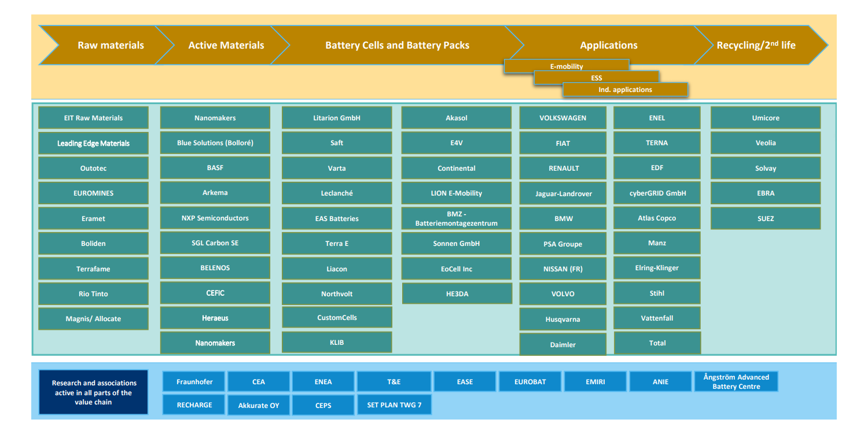Select the "Solvay" box
This screenshot has width=868, height=434.
pos(766,168)
